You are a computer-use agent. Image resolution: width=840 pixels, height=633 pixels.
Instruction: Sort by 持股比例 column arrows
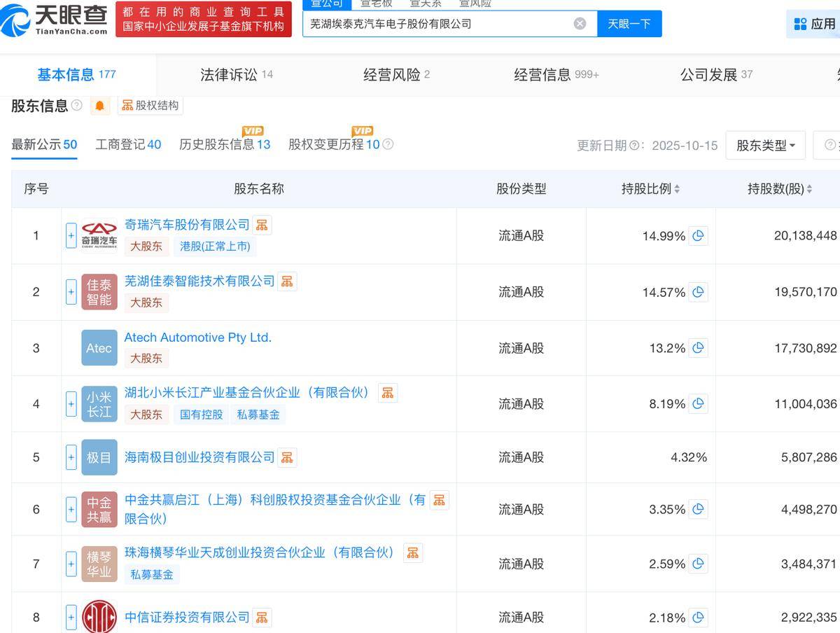click(x=677, y=189)
